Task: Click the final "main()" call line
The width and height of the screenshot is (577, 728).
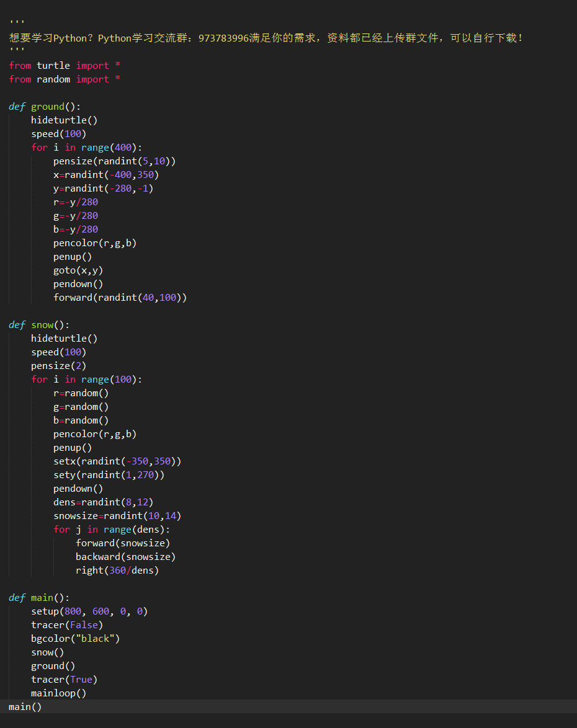Action: [x=25, y=707]
